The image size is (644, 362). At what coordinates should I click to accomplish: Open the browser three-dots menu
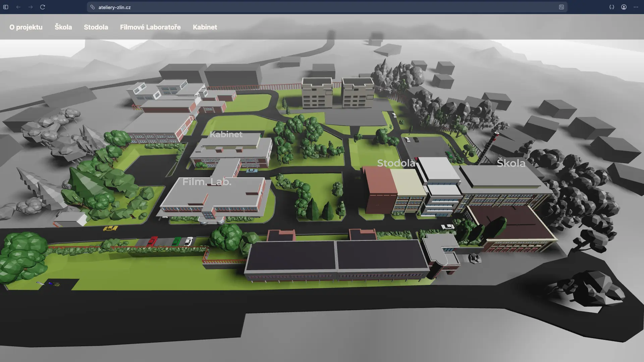click(636, 7)
